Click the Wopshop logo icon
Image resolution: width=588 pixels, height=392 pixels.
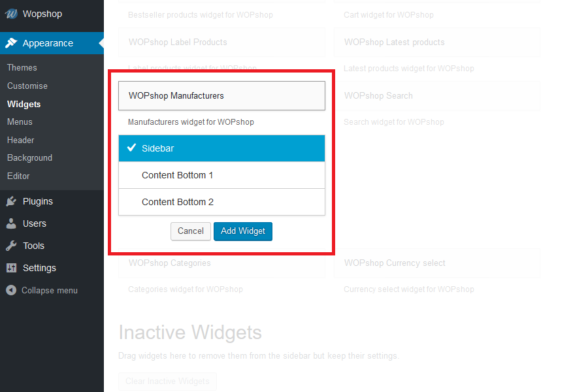(x=11, y=14)
